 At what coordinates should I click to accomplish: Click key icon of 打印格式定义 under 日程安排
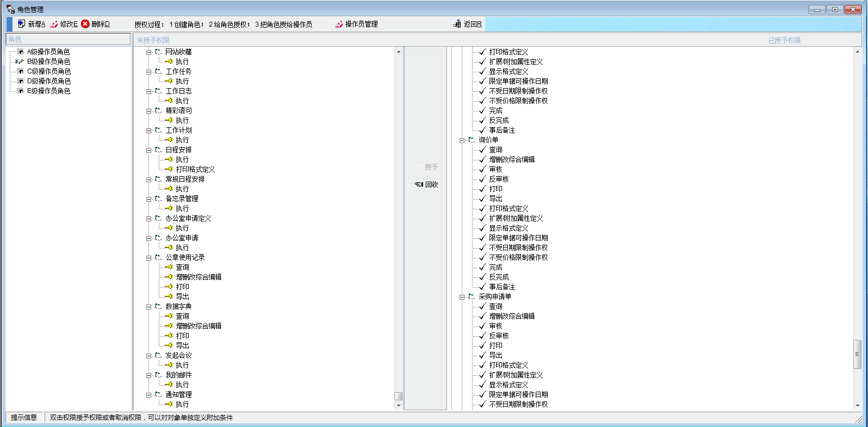click(170, 169)
